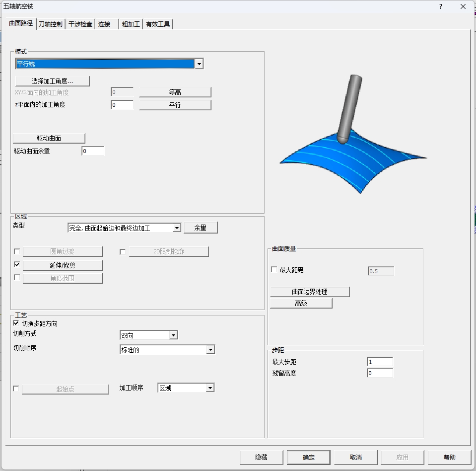The image size is (476, 471).
Task: Click the 延伸/修剪 button
Action: tap(63, 265)
